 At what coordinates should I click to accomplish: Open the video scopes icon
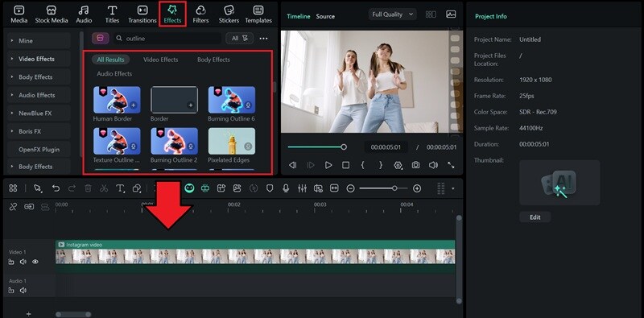pyautogui.click(x=451, y=14)
